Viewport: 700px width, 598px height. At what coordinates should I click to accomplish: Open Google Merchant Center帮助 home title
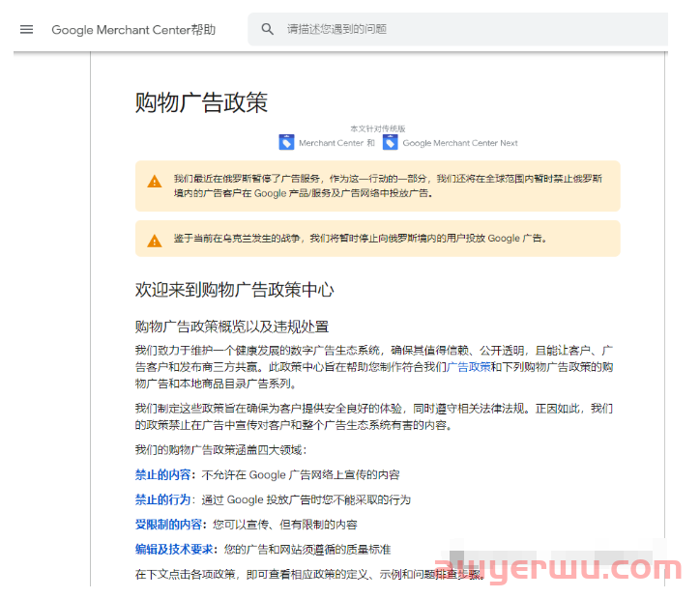pos(133,30)
